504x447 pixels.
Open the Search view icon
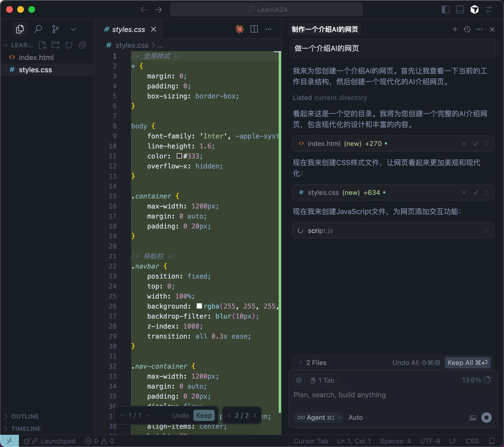(38, 29)
